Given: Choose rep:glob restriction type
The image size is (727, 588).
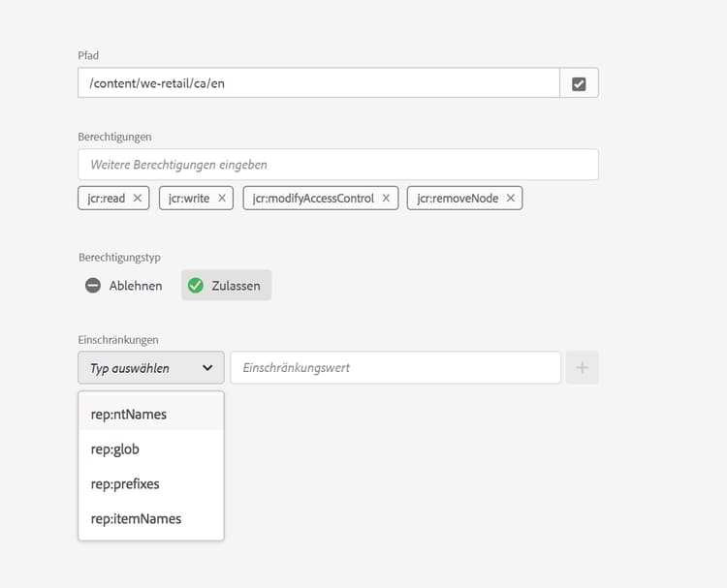Looking at the screenshot, I should coord(115,449).
